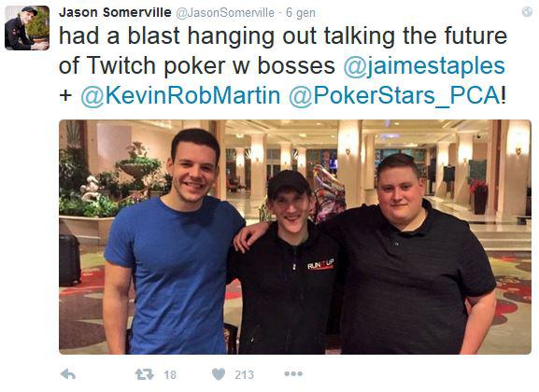Visit the @PokerStars_PCA mention
This screenshot has width=539, height=392.
(x=394, y=95)
